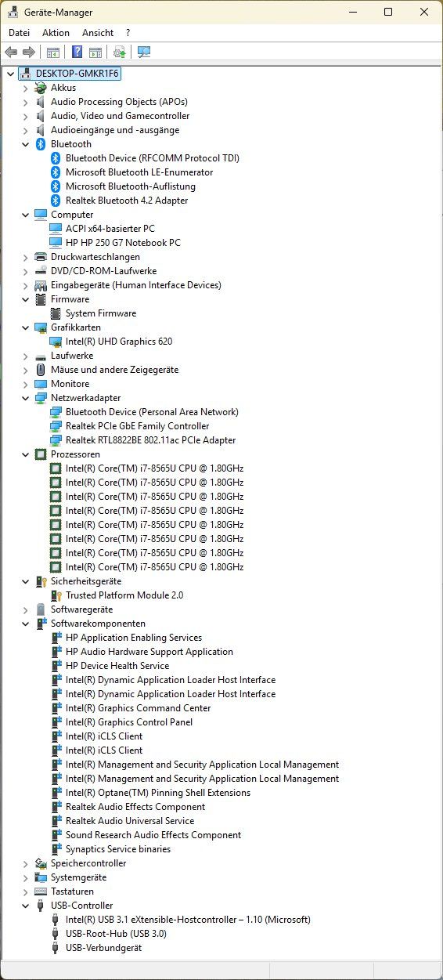Screen dimensions: 443x980
Task: Toggle the console tree pane icon
Action: point(53,52)
